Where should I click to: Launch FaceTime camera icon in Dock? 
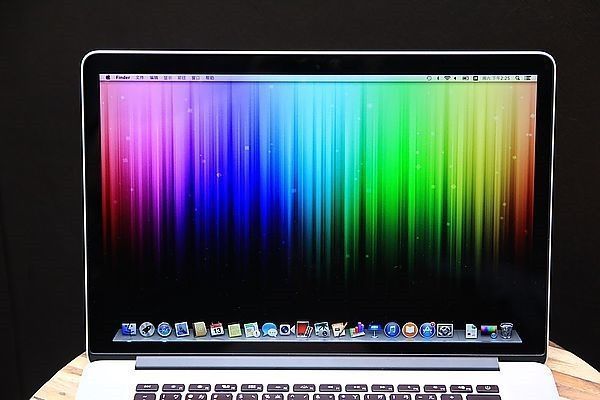click(286, 330)
